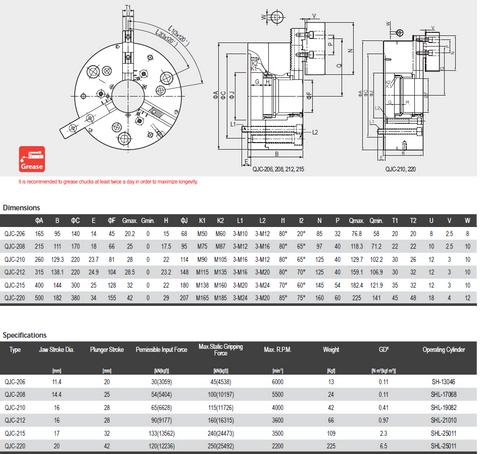Click the 'Specifications' section heading

25,335
